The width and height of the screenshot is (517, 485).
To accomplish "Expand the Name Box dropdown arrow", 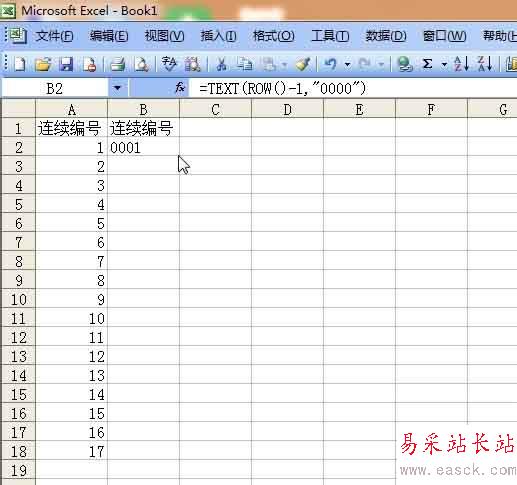I will (x=117, y=88).
